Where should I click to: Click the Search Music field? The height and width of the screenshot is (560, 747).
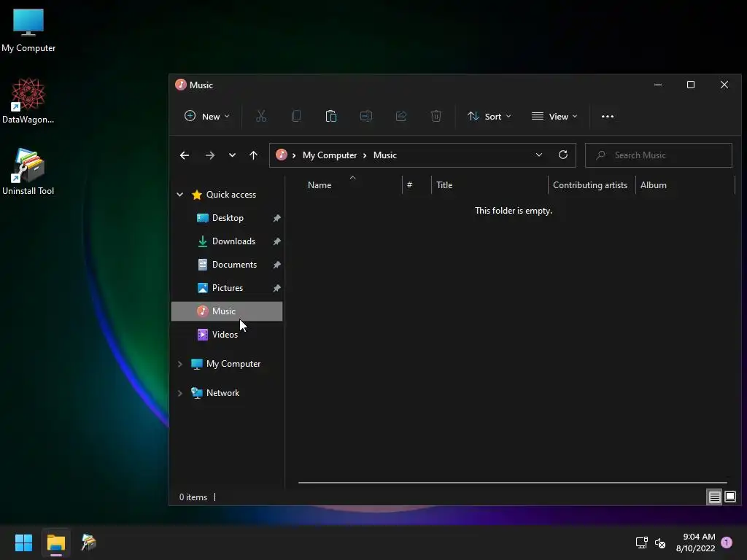click(659, 155)
